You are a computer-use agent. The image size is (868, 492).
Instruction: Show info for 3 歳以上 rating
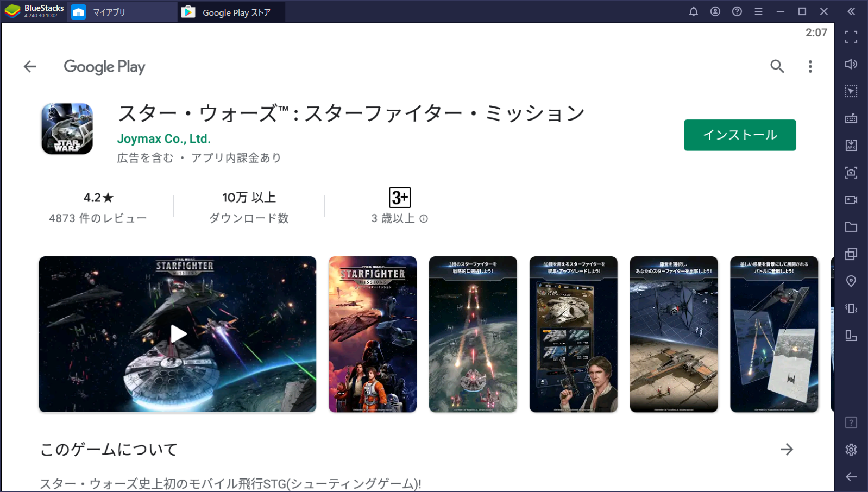coord(424,218)
